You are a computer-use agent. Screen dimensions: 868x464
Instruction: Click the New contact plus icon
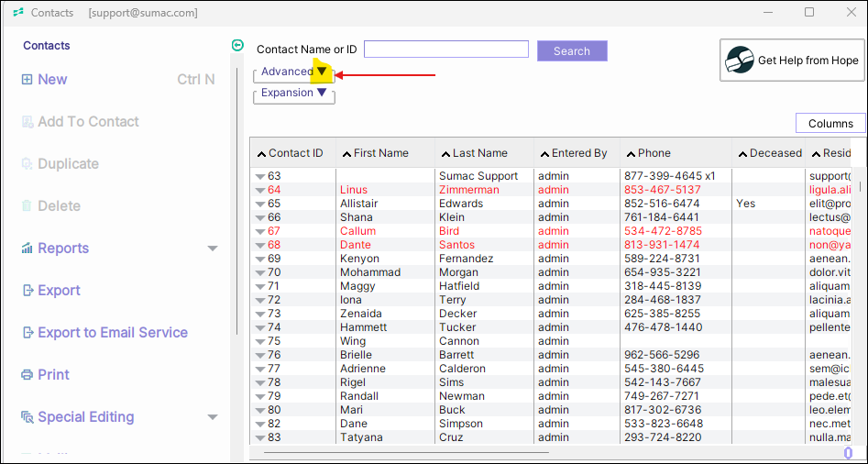click(x=27, y=80)
